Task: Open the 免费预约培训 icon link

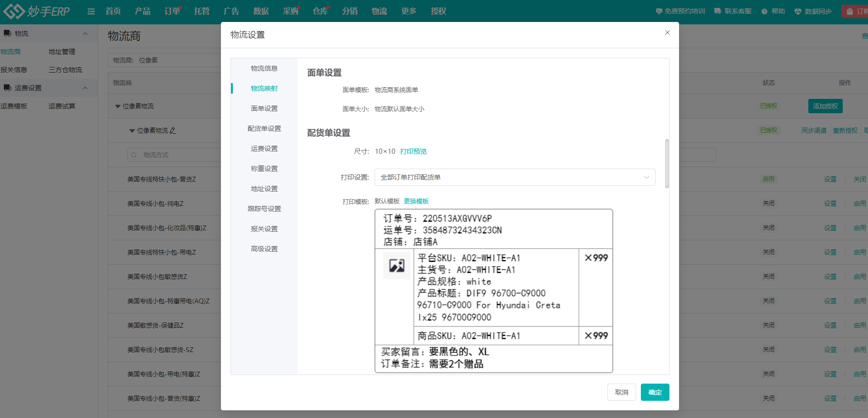Action: click(659, 11)
